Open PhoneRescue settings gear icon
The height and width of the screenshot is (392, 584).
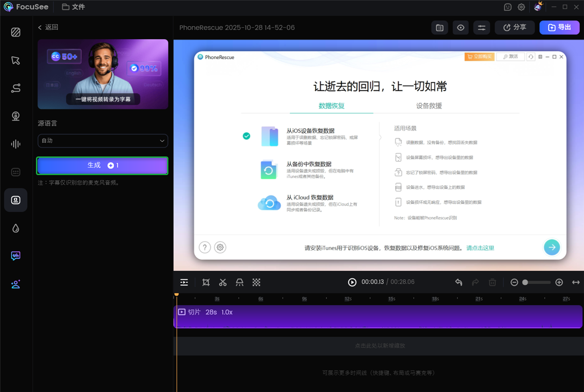(220, 247)
